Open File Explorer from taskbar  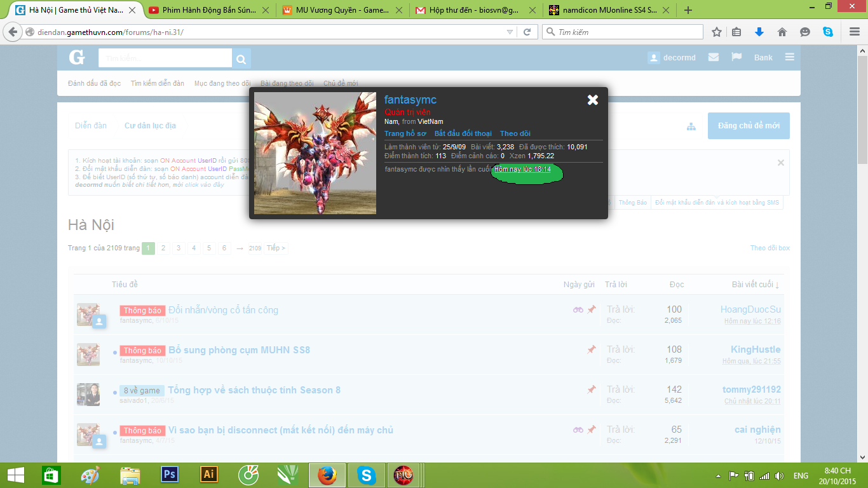click(x=130, y=475)
